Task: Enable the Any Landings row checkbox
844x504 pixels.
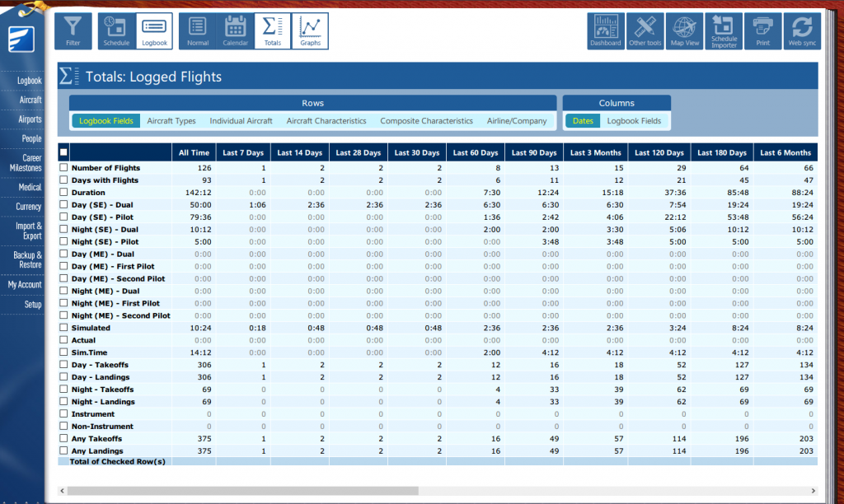Action: pyautogui.click(x=64, y=451)
